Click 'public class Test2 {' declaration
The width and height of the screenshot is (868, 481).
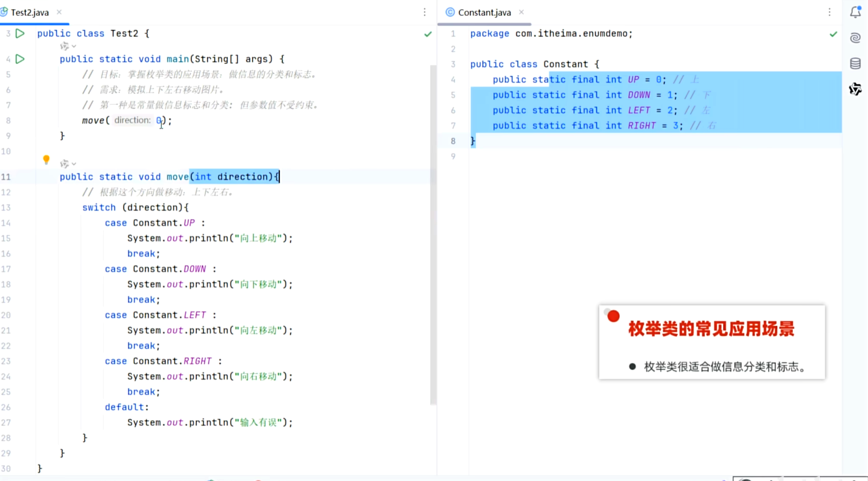(93, 33)
